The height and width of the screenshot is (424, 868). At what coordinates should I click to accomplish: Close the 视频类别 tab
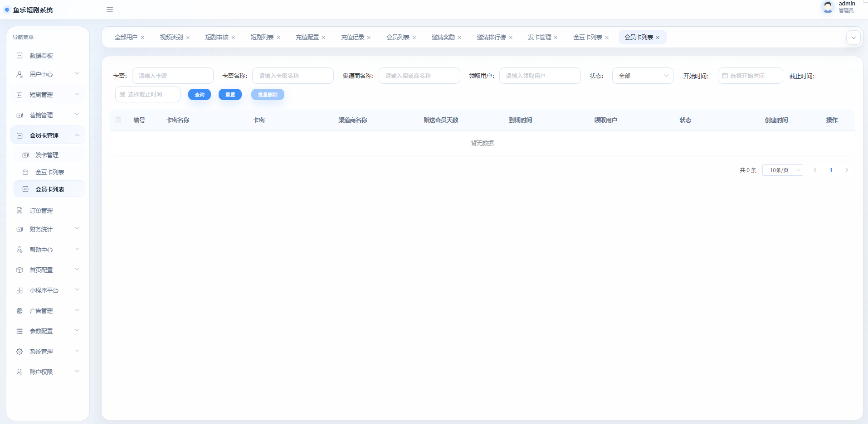188,38
